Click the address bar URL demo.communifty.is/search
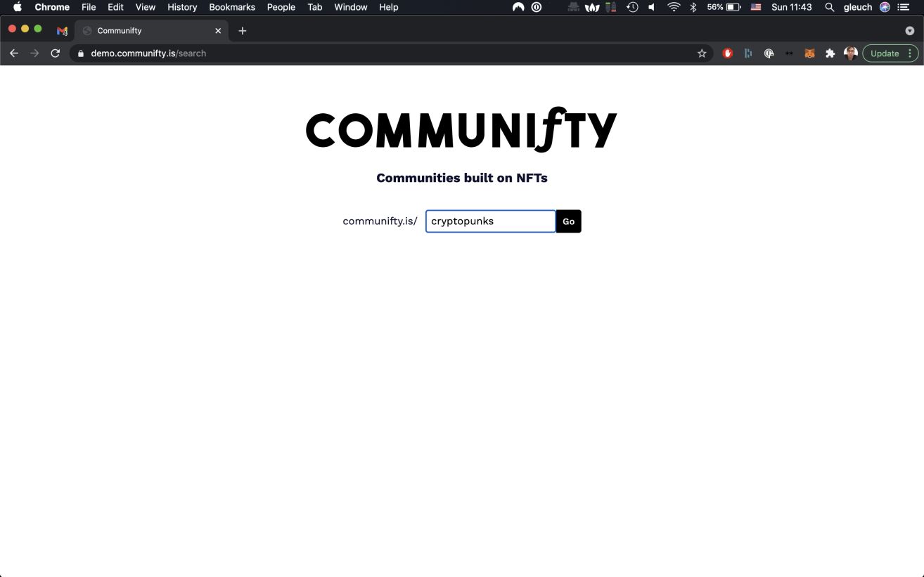This screenshot has width=924, height=577. (148, 53)
